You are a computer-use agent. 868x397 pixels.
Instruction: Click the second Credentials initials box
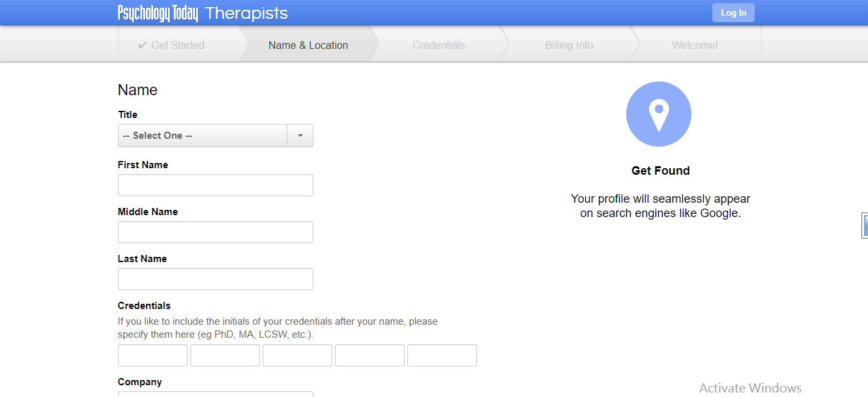pos(225,355)
